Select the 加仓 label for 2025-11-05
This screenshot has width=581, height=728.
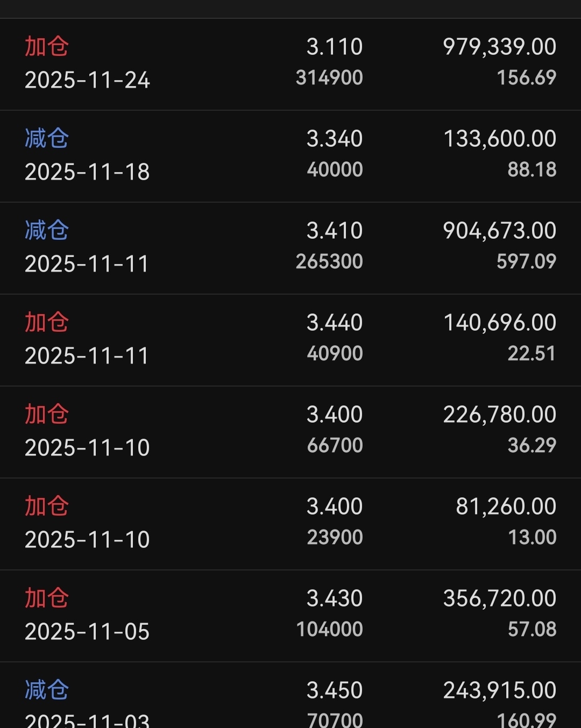(47, 598)
